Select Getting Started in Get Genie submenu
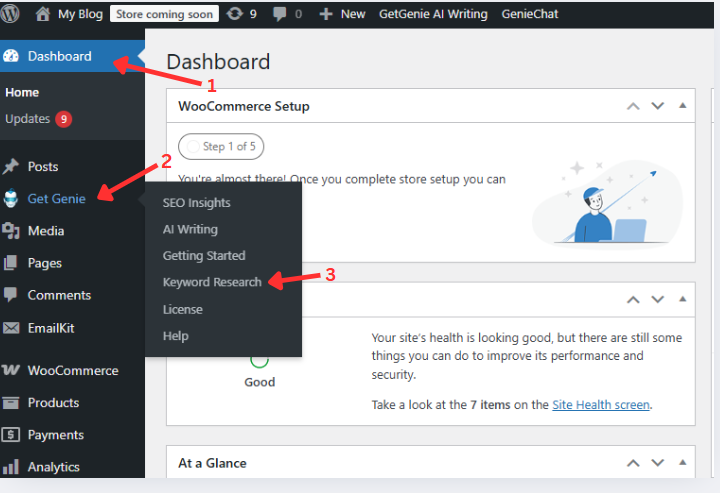Screen dimensions: 720x493 click(204, 256)
